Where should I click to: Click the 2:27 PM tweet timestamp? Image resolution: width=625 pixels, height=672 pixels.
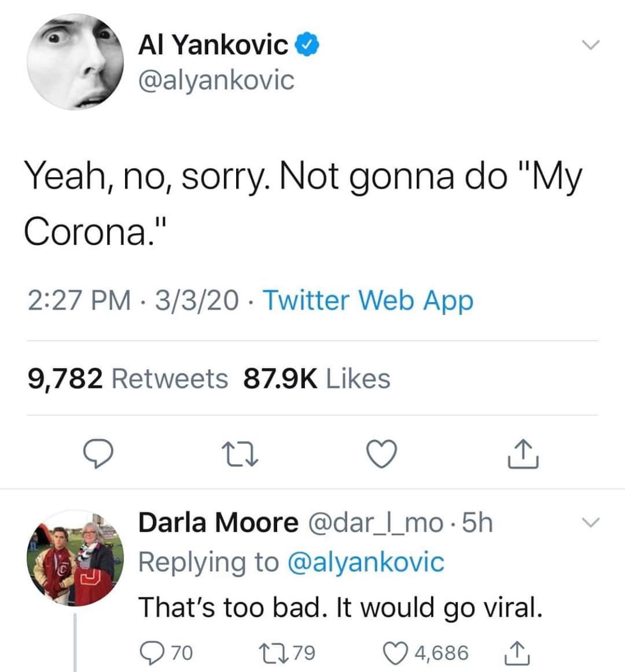[x=78, y=301]
